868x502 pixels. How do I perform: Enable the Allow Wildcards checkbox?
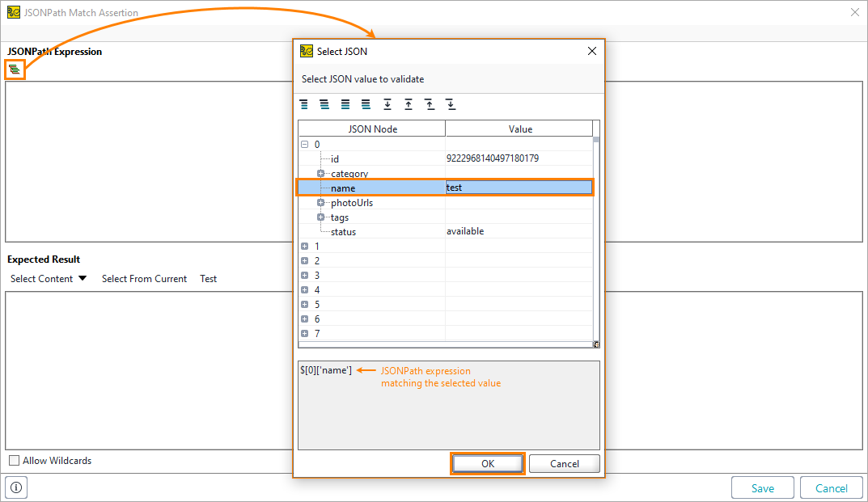tap(14, 460)
